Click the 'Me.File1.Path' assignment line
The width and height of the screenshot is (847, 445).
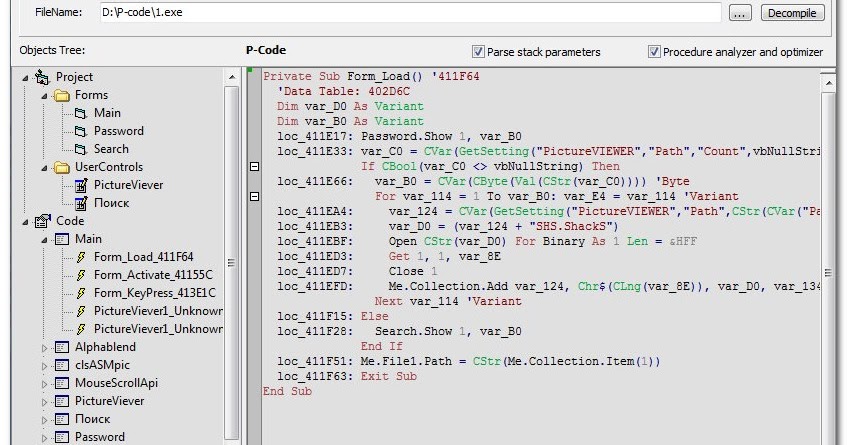point(468,361)
